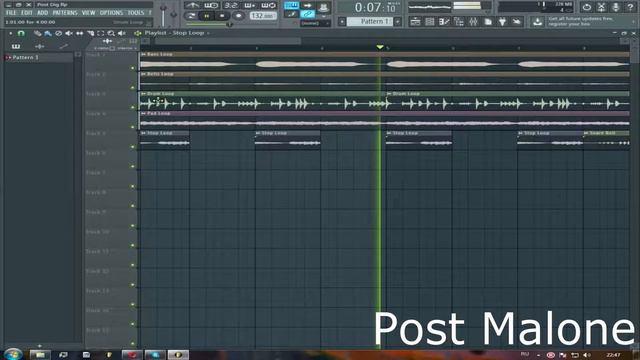The image size is (640, 360).
Task: Select the Slip tool in playlist
Action: pyautogui.click(x=80, y=33)
